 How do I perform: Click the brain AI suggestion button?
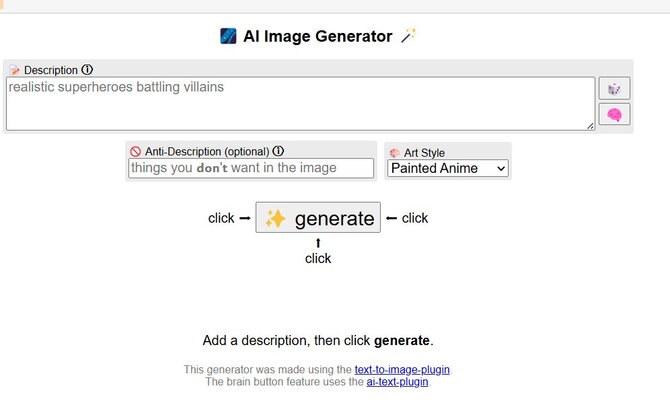coord(614,115)
